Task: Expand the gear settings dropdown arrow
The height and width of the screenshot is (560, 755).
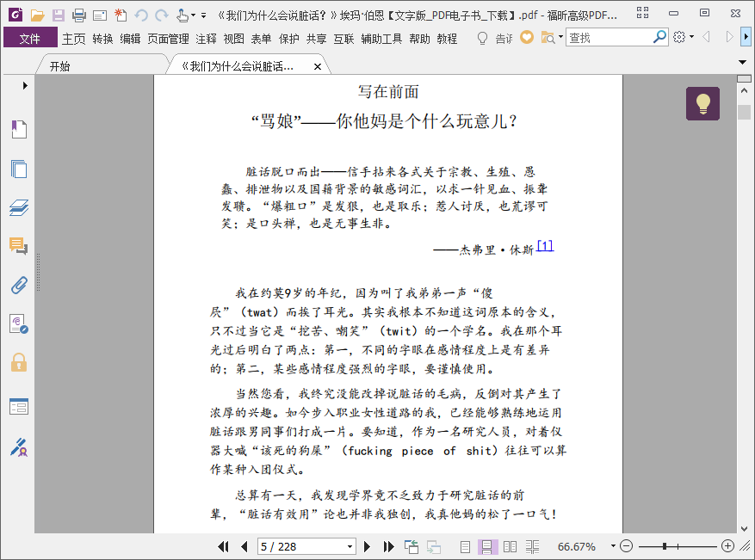Action: pos(692,37)
